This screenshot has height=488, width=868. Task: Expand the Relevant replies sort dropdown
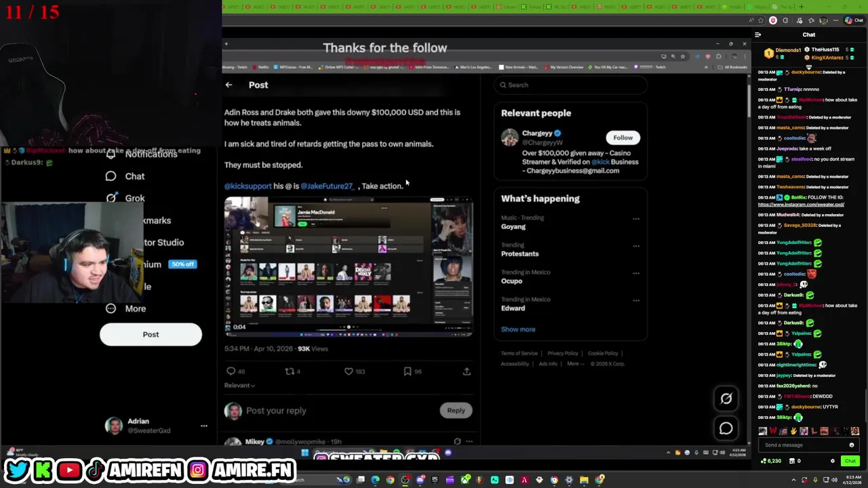point(239,386)
